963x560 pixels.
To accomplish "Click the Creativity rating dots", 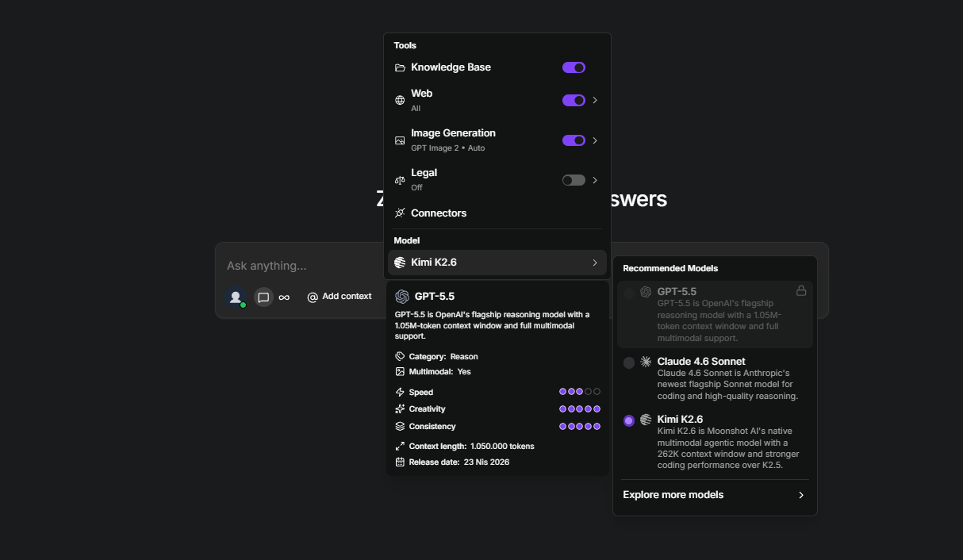I will click(580, 409).
